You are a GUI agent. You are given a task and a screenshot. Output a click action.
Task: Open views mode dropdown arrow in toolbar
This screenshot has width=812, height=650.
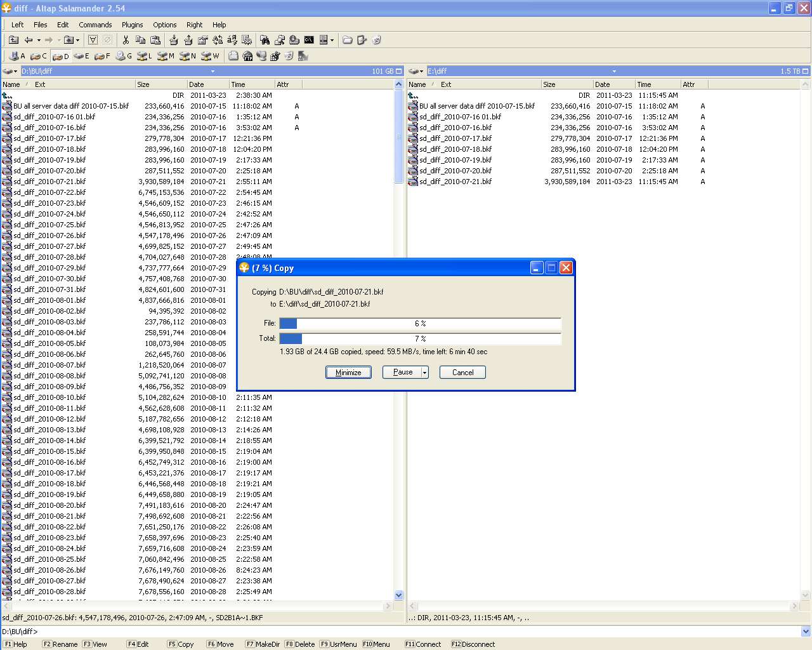pos(332,40)
